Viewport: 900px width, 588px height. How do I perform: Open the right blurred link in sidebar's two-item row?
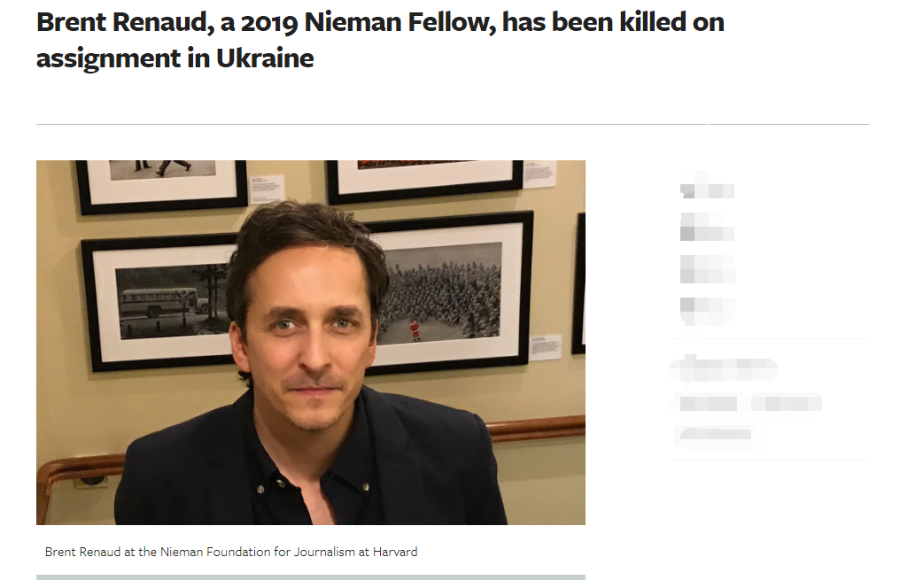click(786, 404)
